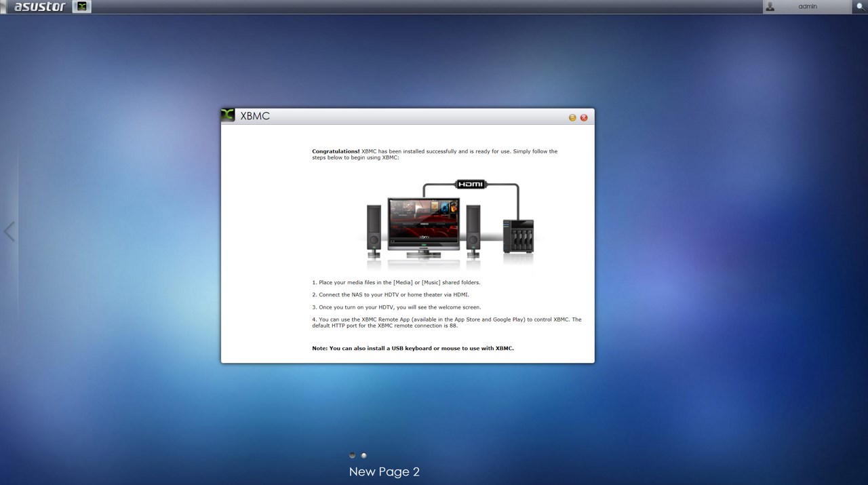
Task: Click the XBMC logo in the window title
Action: point(228,115)
